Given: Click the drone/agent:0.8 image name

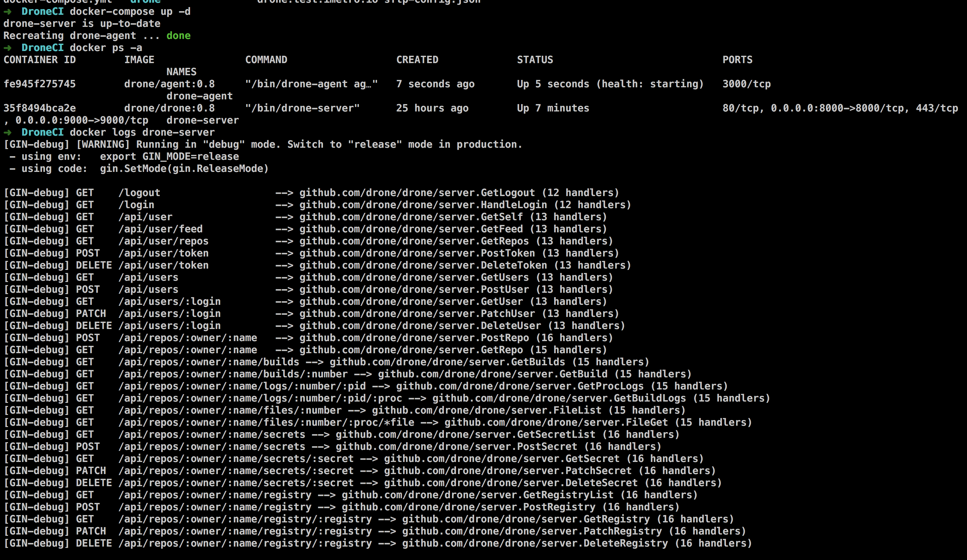Looking at the screenshot, I should click(x=169, y=84).
